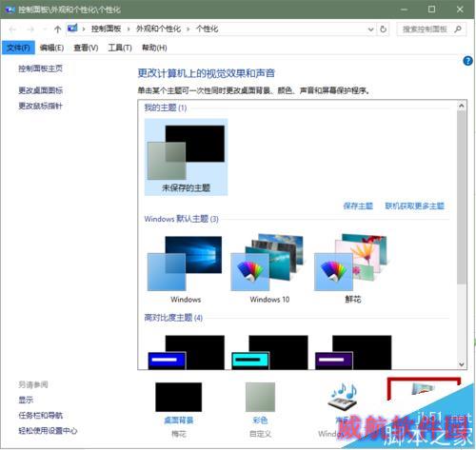Go up one folder with the arrow icon
Viewport: 476px width, 450px height.
pos(57,29)
